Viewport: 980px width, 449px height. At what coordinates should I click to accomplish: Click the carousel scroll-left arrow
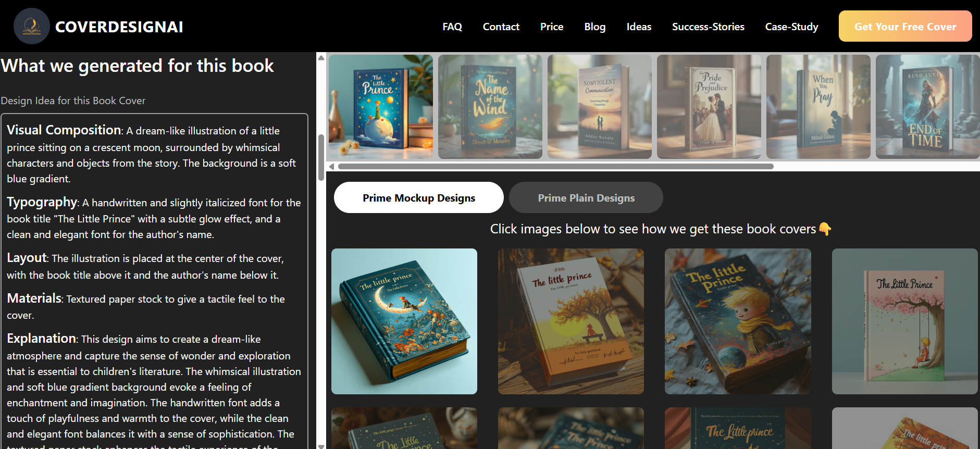pyautogui.click(x=331, y=167)
